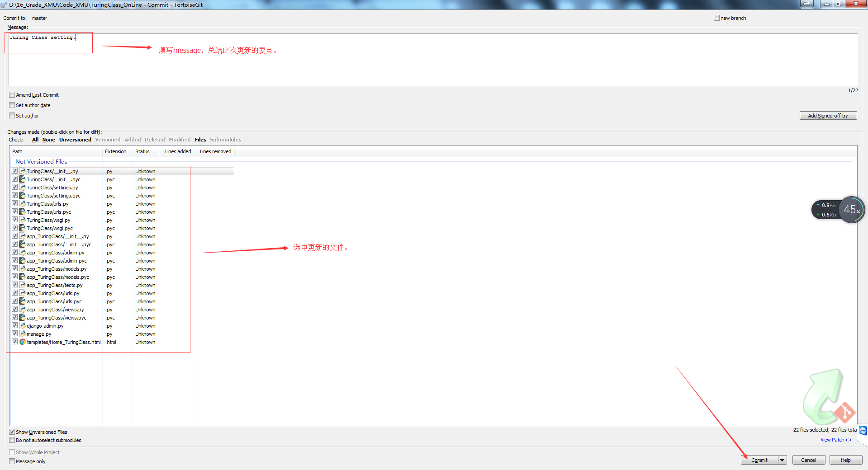Viewport: 868px width, 470px height.
Task: Click Unknown status of TuringClass/urls.py
Action: [x=145, y=204]
